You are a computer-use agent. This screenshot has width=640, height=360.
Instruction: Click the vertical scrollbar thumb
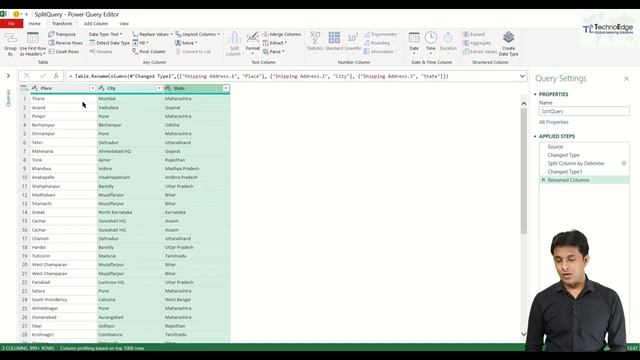pyautogui.click(x=524, y=171)
